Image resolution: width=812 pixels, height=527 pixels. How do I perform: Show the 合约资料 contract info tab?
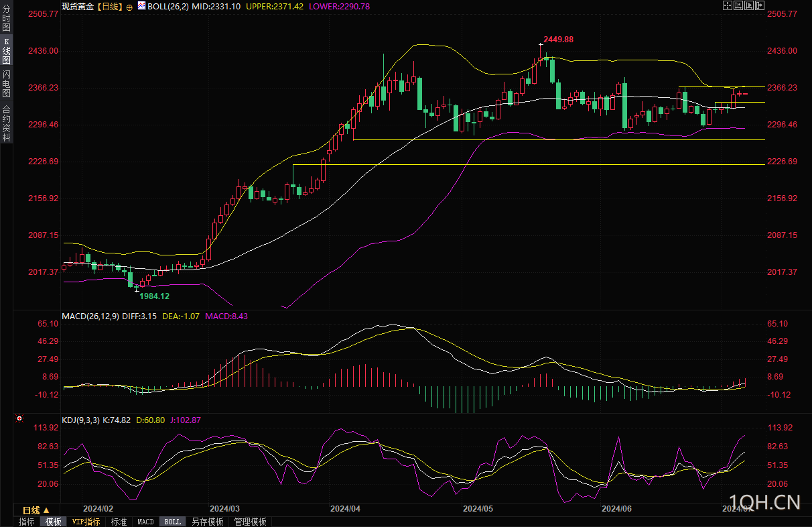coord(6,123)
